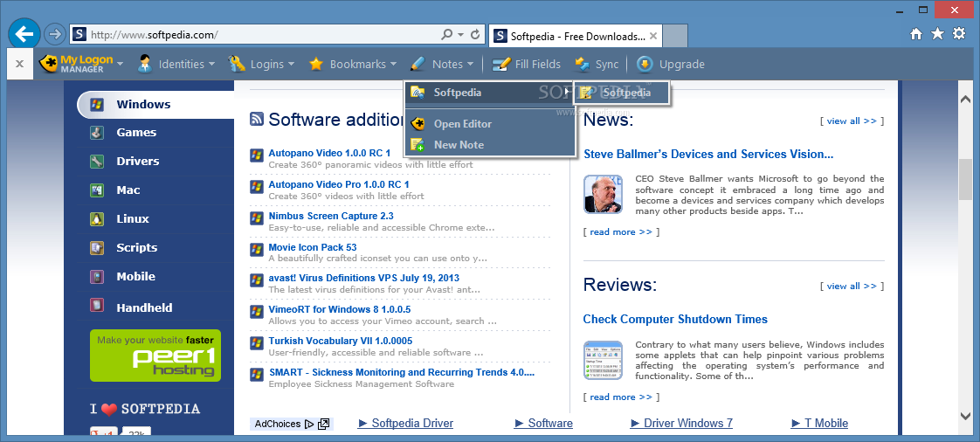Click the AdChoices triangle icon

point(308,424)
